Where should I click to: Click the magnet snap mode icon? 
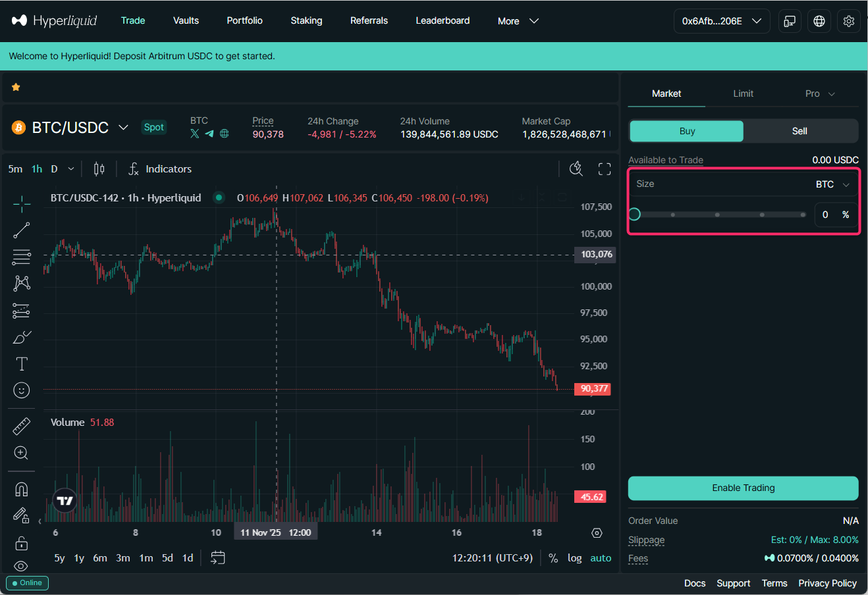(22, 489)
